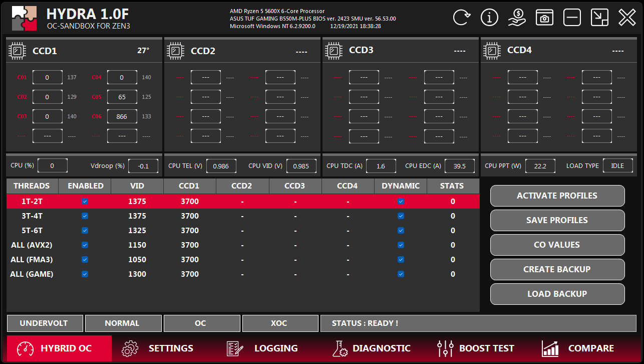Click the CCD1 chip icon
The width and height of the screenshot is (644, 364).
[18, 51]
